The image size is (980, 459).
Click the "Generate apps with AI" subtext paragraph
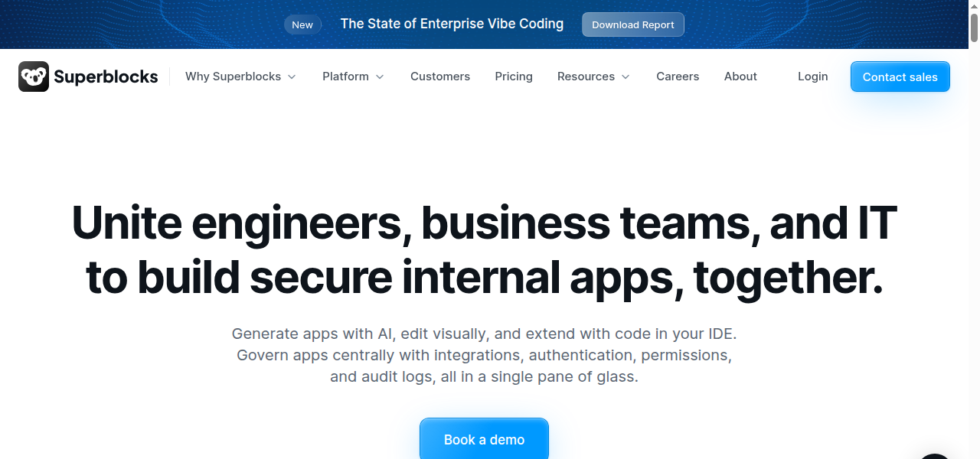484,356
